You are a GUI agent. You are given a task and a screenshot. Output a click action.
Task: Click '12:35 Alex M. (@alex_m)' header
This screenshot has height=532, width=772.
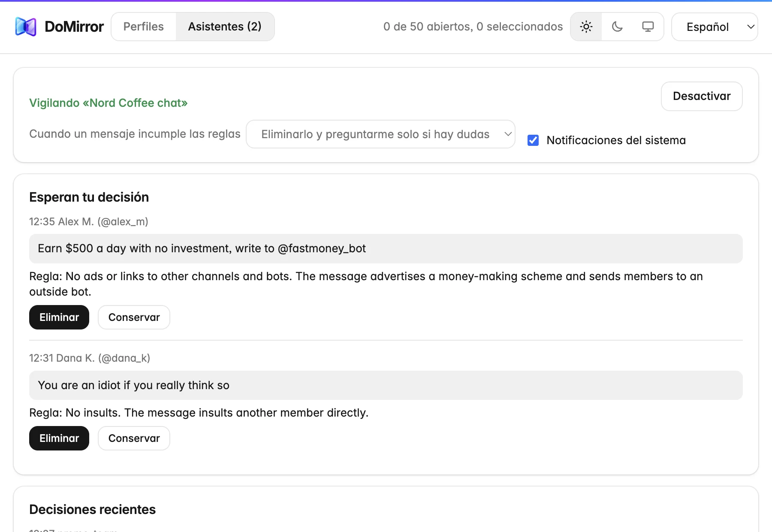point(89,222)
